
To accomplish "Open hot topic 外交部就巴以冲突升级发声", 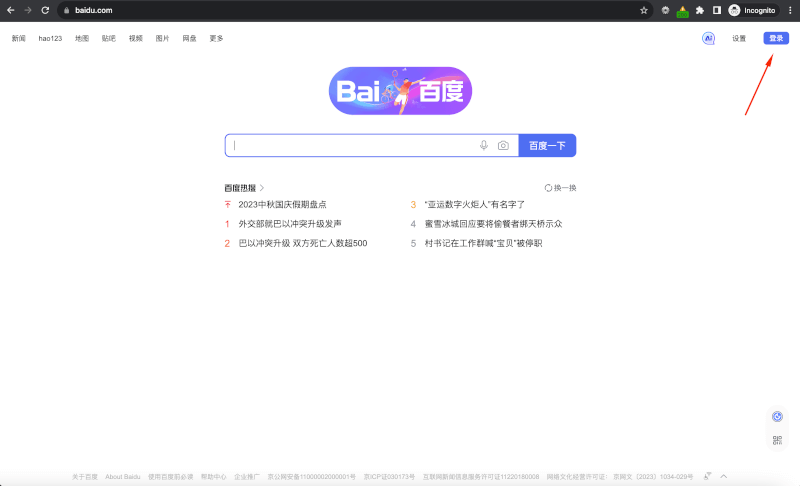I will click(290, 224).
